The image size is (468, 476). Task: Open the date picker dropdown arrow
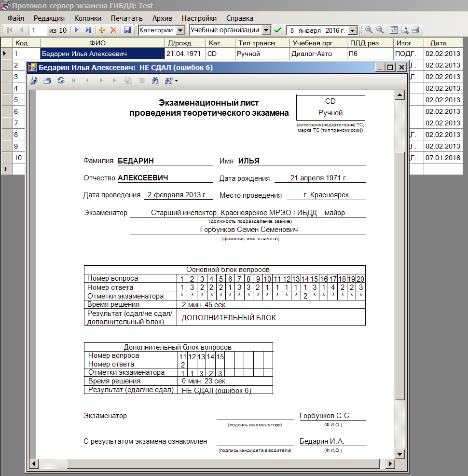tap(352, 30)
